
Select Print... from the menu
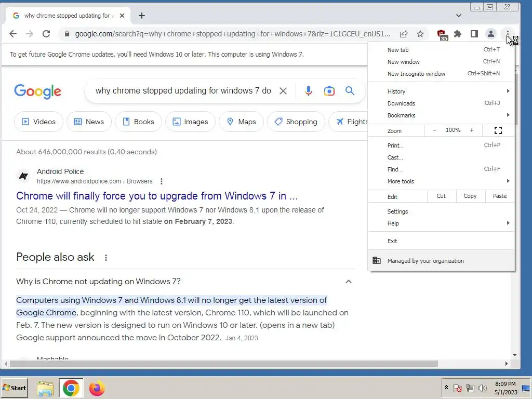point(442,145)
